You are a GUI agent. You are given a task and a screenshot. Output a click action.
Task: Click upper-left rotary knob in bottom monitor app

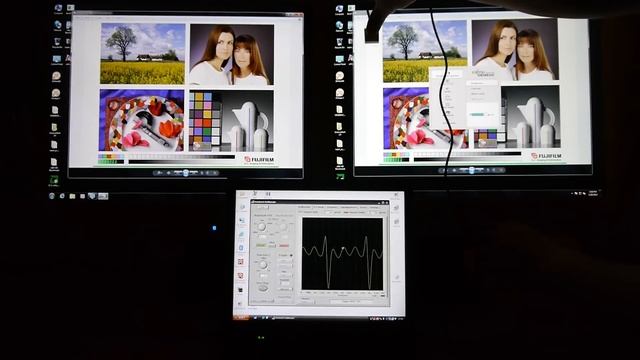[262, 227]
